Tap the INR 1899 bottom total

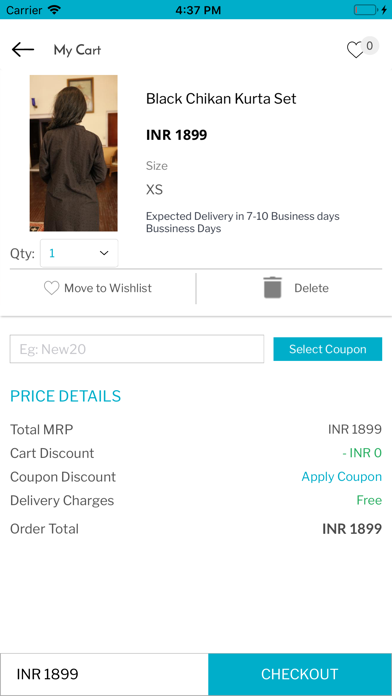click(48, 674)
